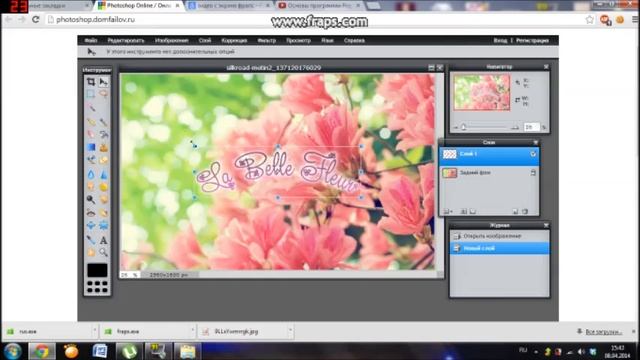
Task: Select the Layer 1 row thumbnail
Action: (x=450, y=154)
